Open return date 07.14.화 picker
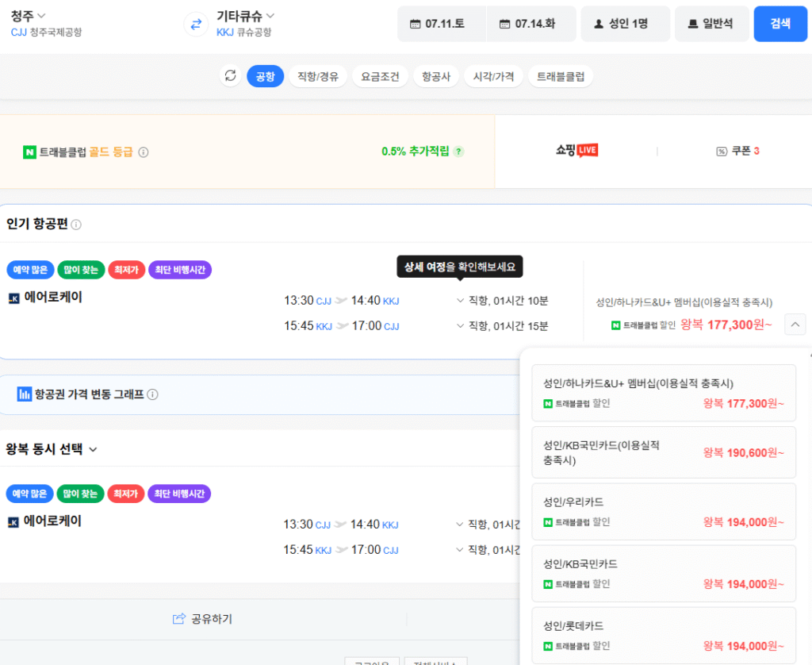The image size is (812, 665). (x=531, y=24)
